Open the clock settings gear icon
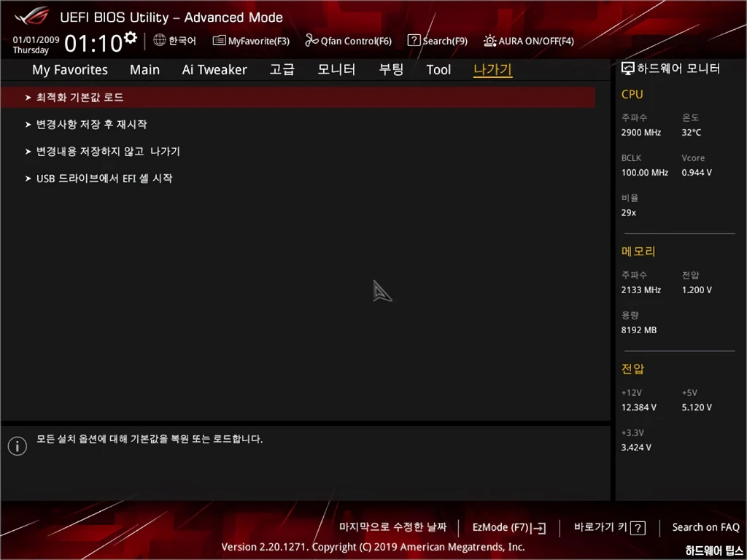Viewport: 747px width, 560px height. [130, 38]
